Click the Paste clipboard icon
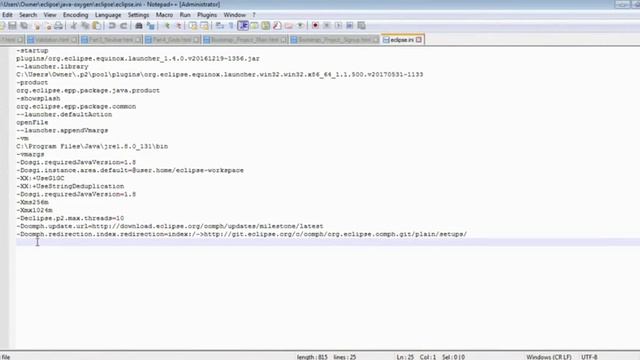Viewport: 640px width, 360px height. (97, 26)
